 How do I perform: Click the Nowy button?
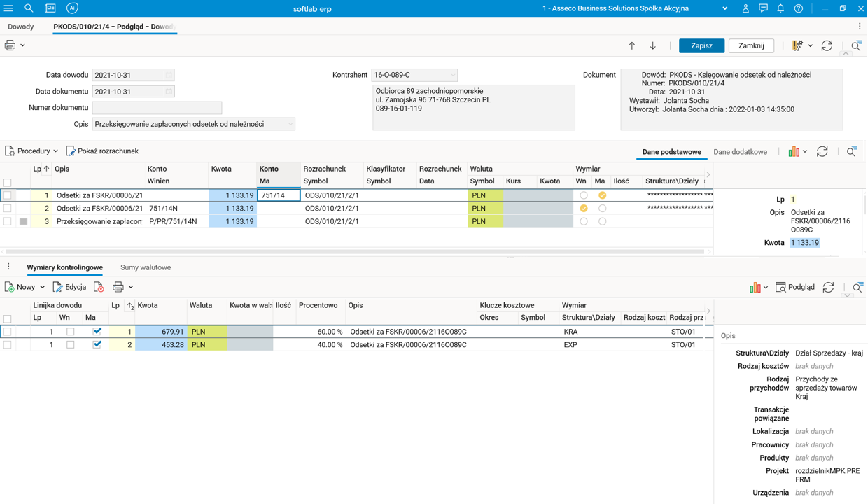pyautogui.click(x=20, y=287)
